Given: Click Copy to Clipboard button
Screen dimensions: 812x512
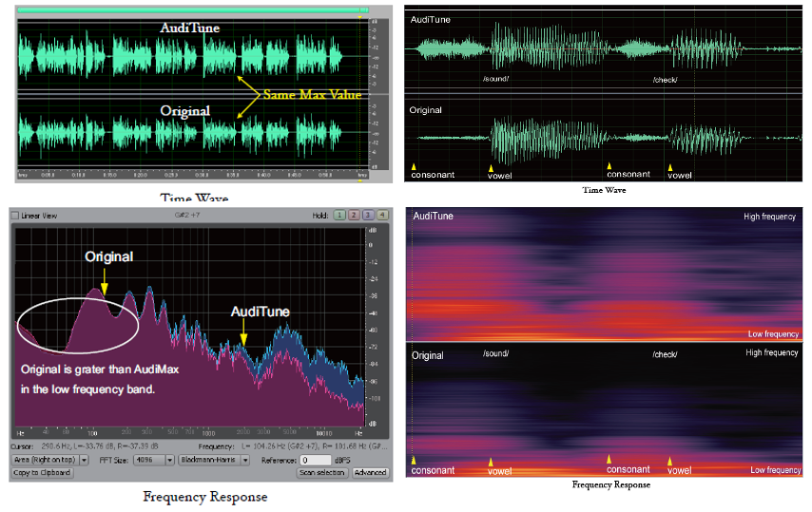Looking at the screenshot, I should tap(42, 472).
